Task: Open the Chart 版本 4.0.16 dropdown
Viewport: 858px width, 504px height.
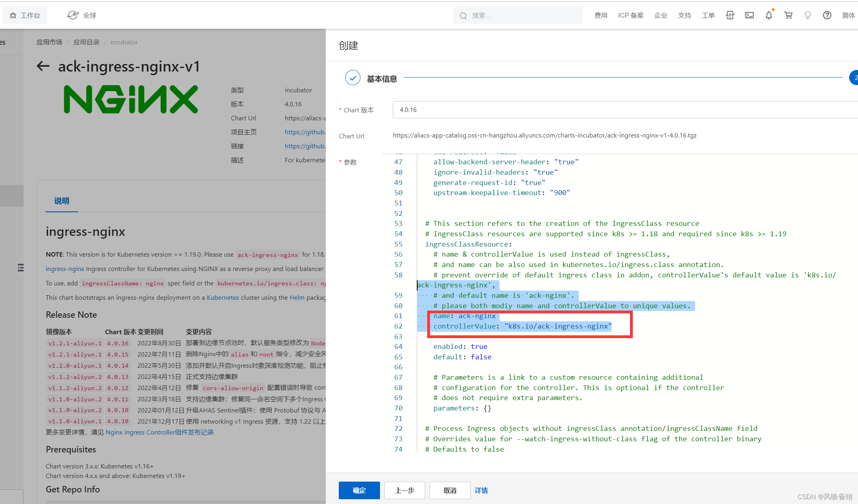Action: point(625,110)
